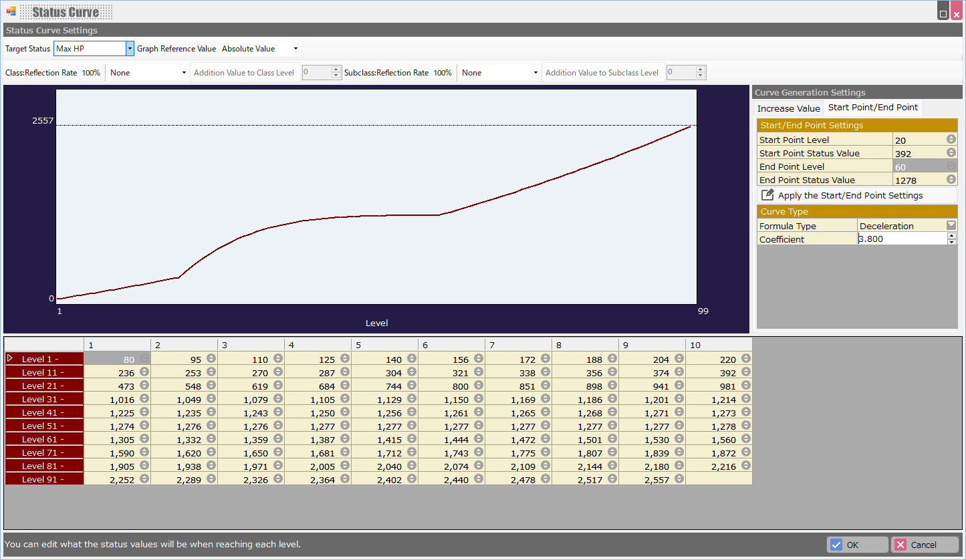Click the stepper icon for End Point Status Value

951,180
